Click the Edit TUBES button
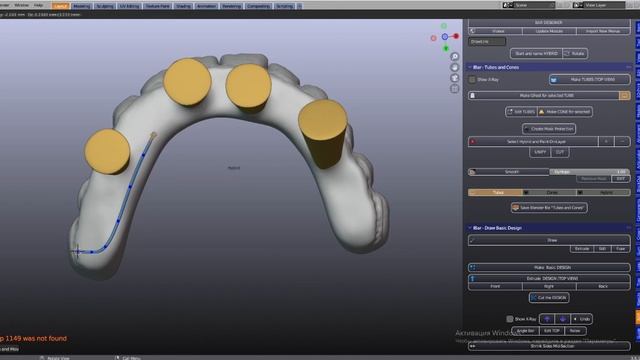 [x=521, y=111]
